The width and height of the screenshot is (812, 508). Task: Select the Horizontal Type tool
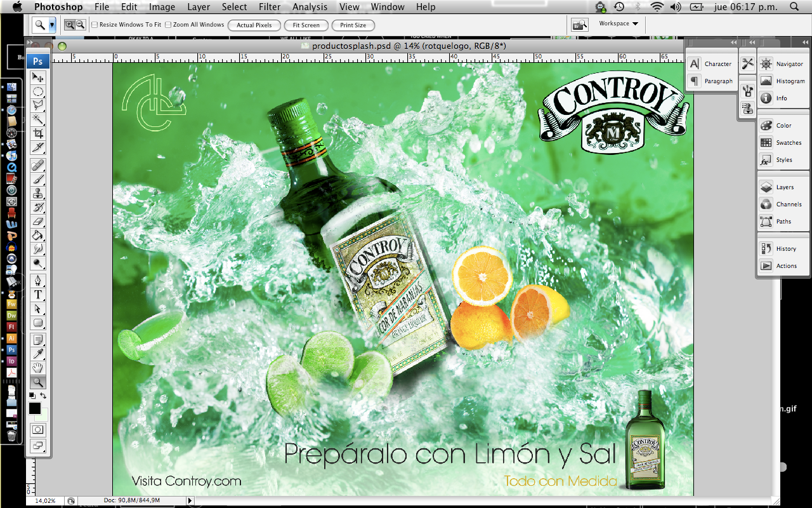(38, 295)
